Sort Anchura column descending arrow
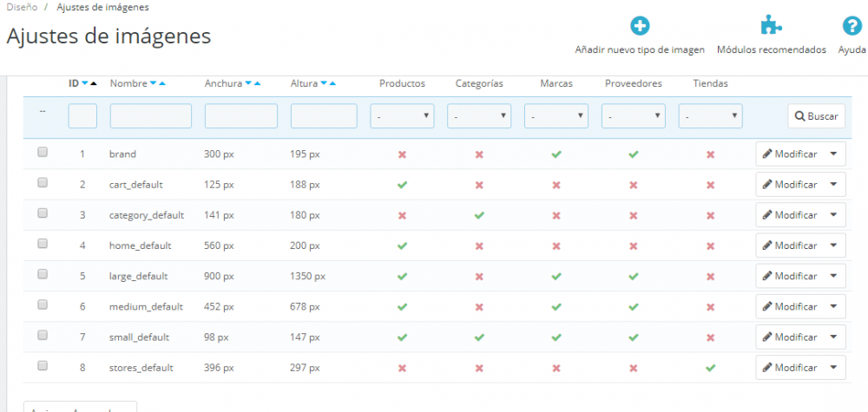Screen dimensions: 868x412 coord(248,83)
